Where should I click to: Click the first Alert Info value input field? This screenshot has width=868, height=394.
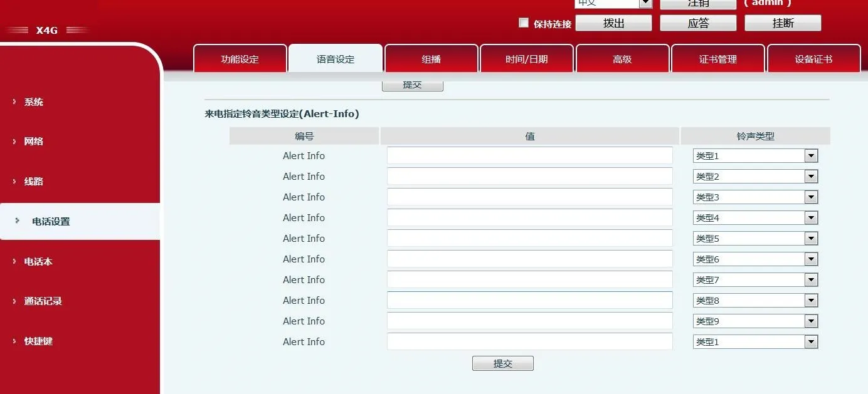click(x=530, y=155)
